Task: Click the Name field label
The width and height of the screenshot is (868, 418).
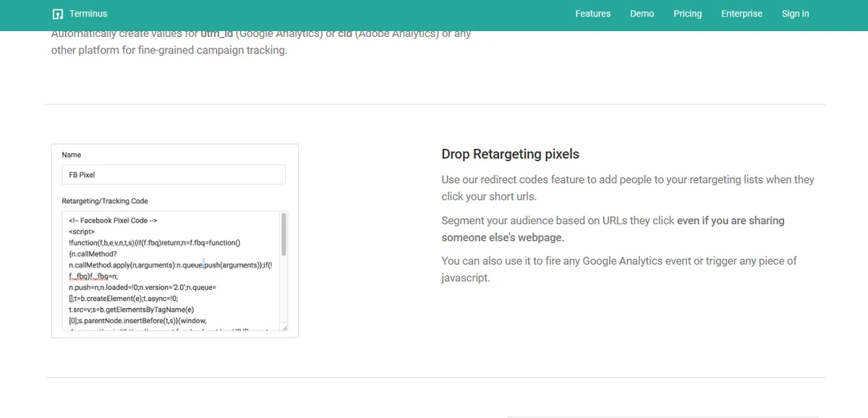Action: coord(72,155)
